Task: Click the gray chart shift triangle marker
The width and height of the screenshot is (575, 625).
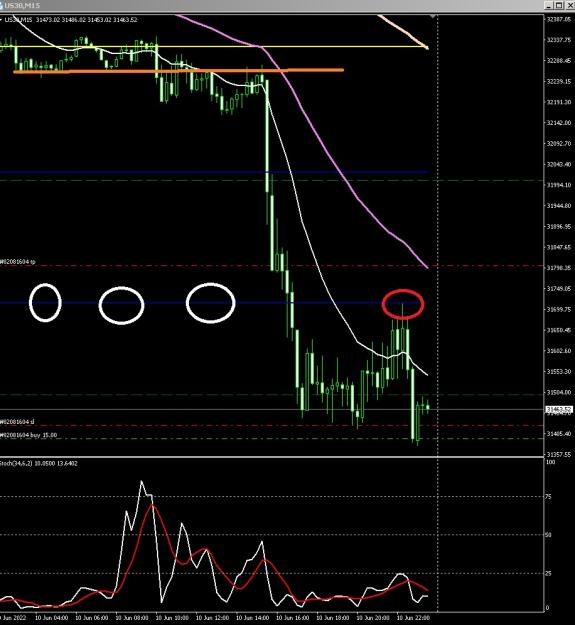Action: tap(433, 16)
